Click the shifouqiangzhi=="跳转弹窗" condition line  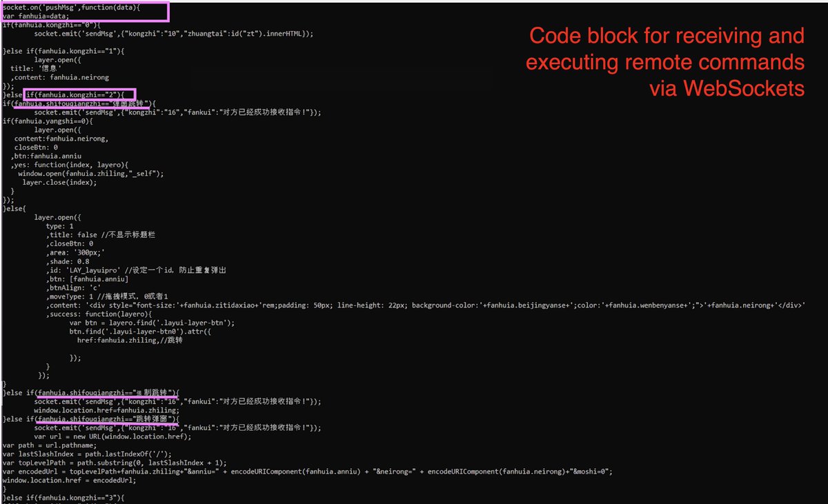tap(91, 419)
